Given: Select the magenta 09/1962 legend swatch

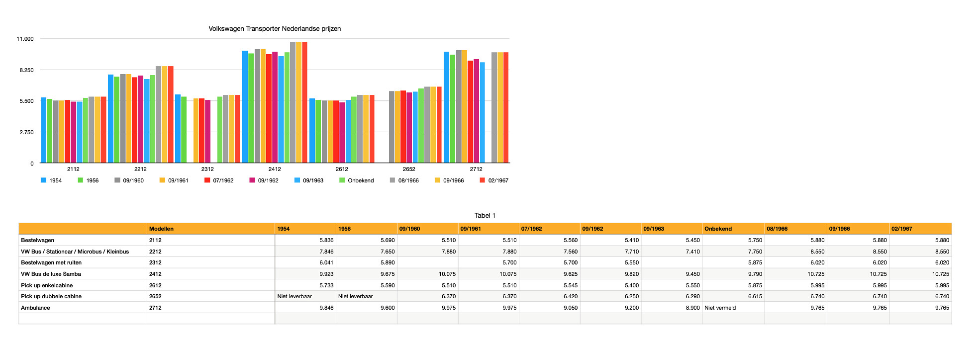Looking at the screenshot, I should (x=252, y=180).
